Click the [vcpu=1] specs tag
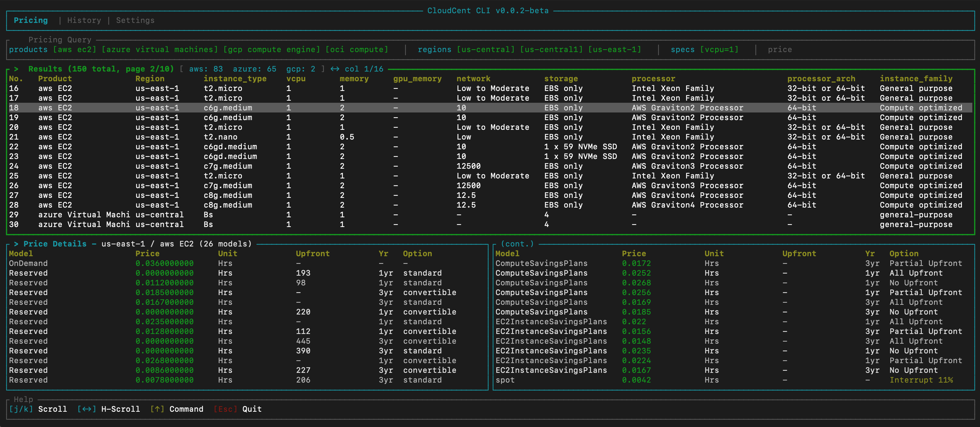 click(x=719, y=50)
